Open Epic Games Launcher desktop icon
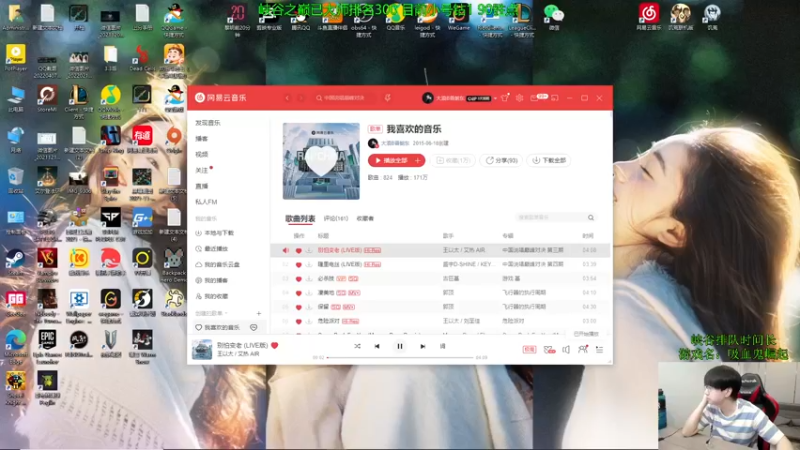This screenshot has width=800, height=450. pos(47,346)
